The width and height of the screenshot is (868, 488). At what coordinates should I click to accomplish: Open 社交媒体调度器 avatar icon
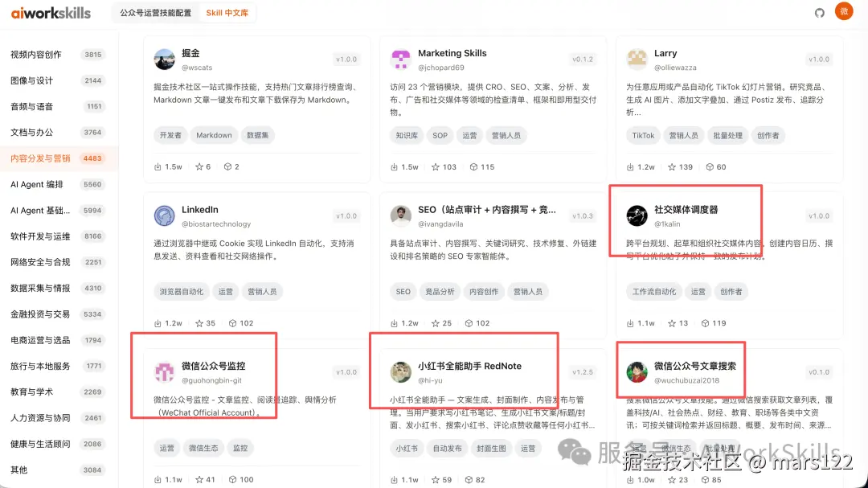click(637, 215)
